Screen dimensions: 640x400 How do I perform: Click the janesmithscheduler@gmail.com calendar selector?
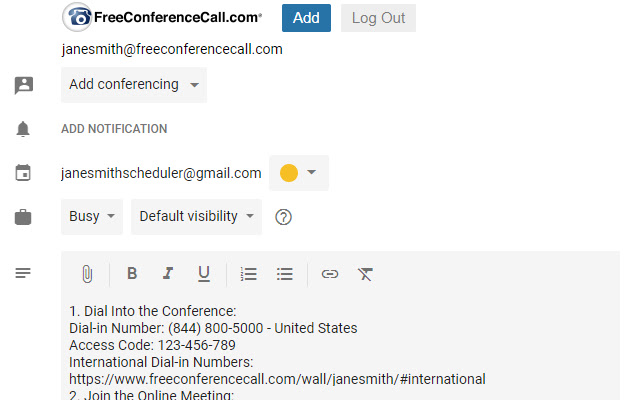click(161, 173)
